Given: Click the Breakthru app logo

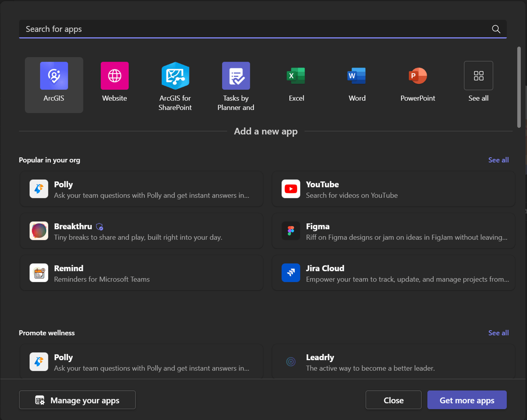Looking at the screenshot, I should (39, 231).
